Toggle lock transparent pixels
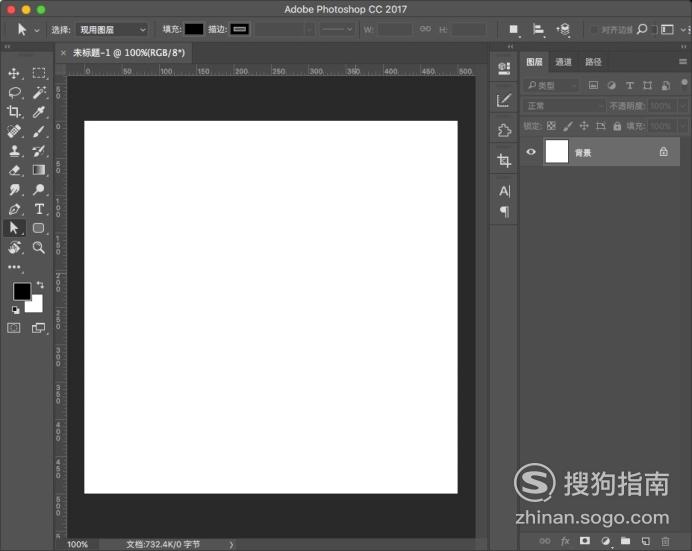The height and width of the screenshot is (551, 692). (x=551, y=126)
